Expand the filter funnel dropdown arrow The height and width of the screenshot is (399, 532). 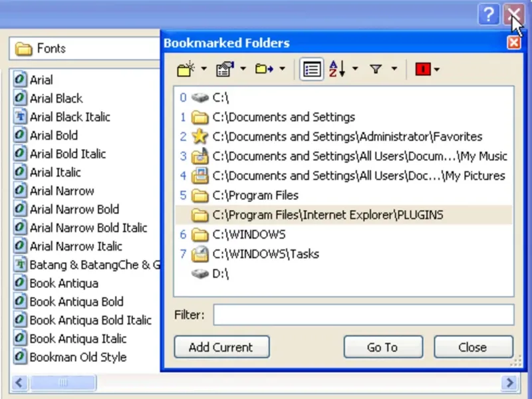click(x=394, y=69)
